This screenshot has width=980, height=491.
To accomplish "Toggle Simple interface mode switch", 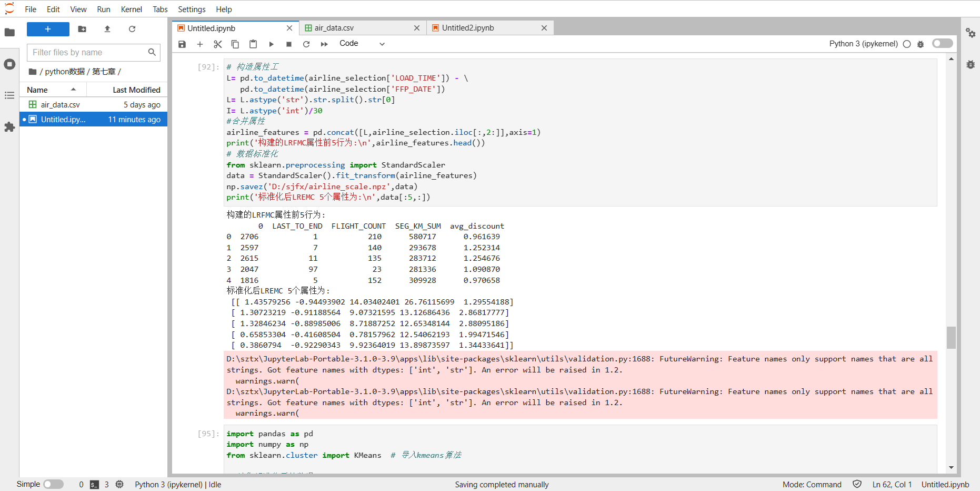I will tap(53, 484).
